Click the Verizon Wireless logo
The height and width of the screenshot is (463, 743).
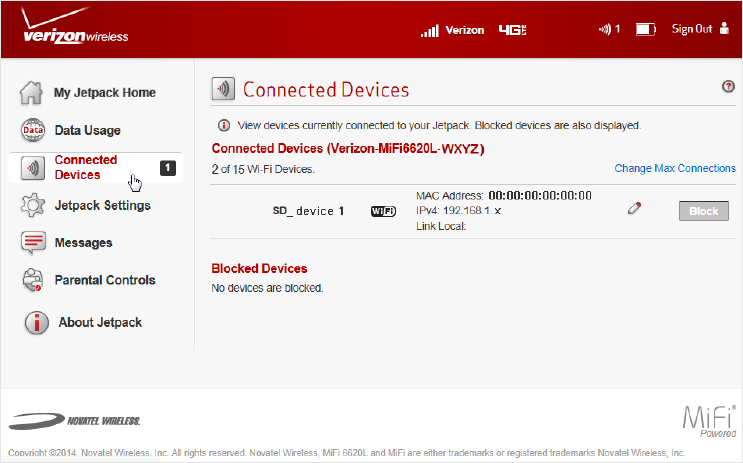click(74, 32)
